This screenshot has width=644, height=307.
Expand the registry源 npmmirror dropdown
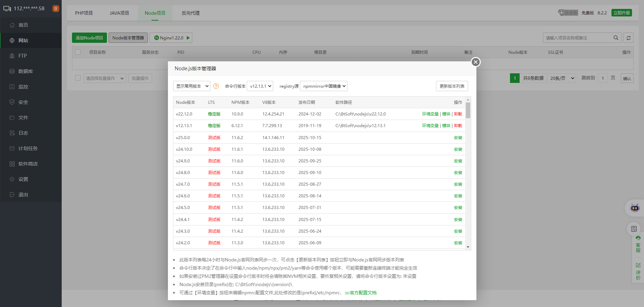pyautogui.click(x=324, y=86)
